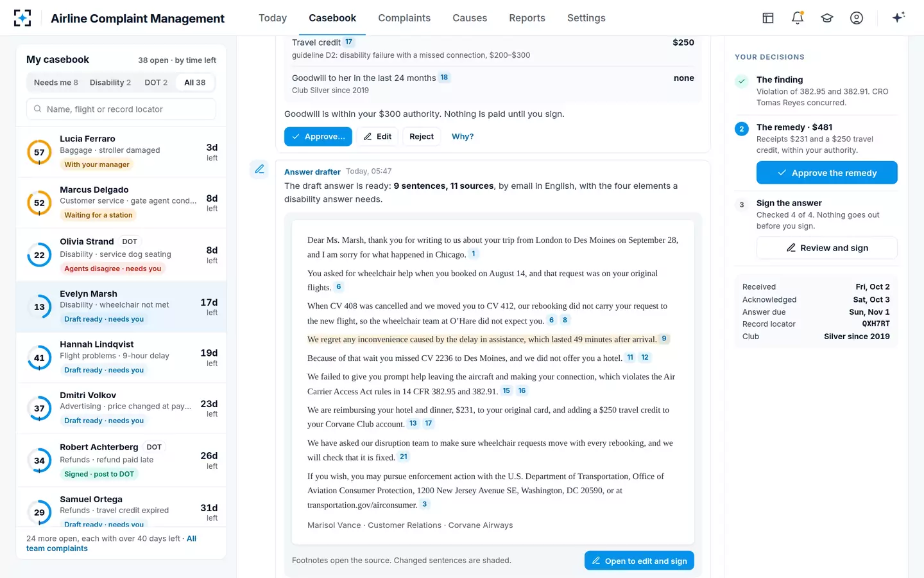
Task: Open the '38 open · by time left' sort control
Action: pos(177,60)
